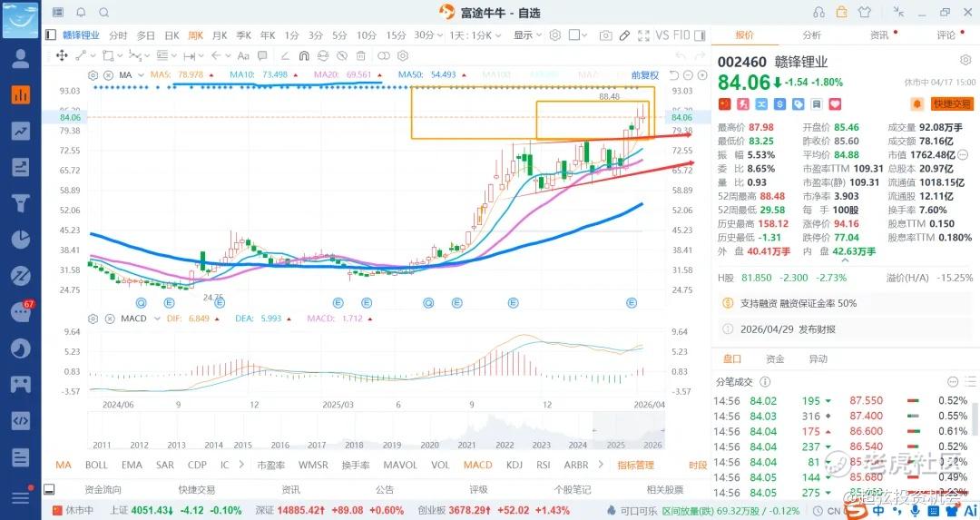Open the chart layout square dropdown
Image resolution: width=980 pixels, height=520 pixels.
coord(578,35)
